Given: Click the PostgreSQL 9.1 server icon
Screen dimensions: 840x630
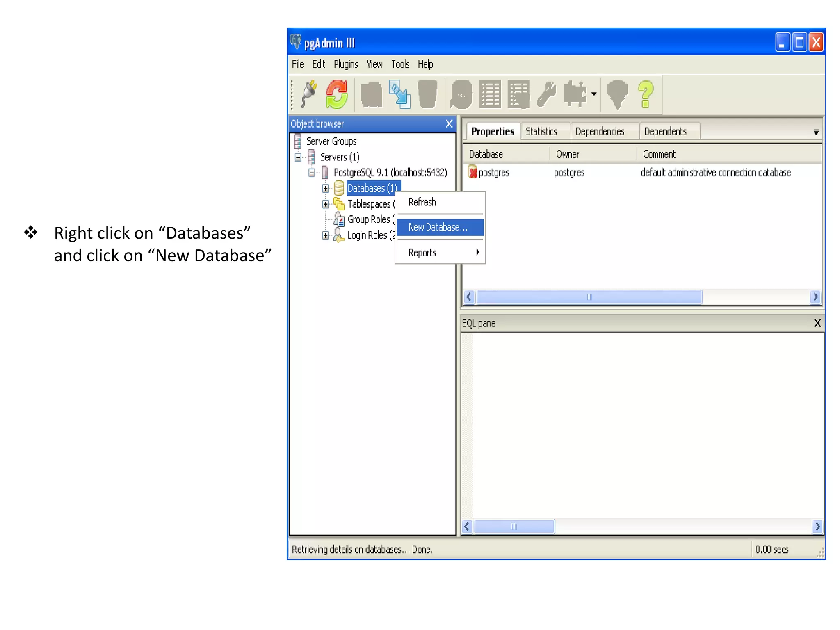Looking at the screenshot, I should point(325,173).
